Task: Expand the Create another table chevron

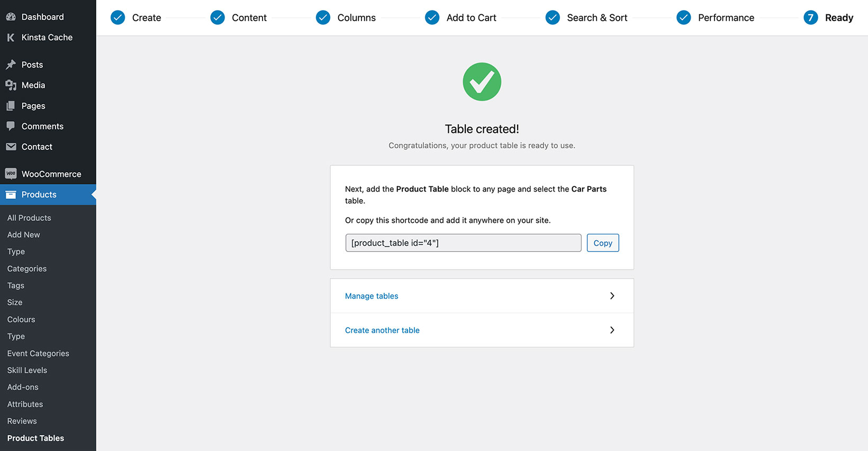Action: (612, 330)
